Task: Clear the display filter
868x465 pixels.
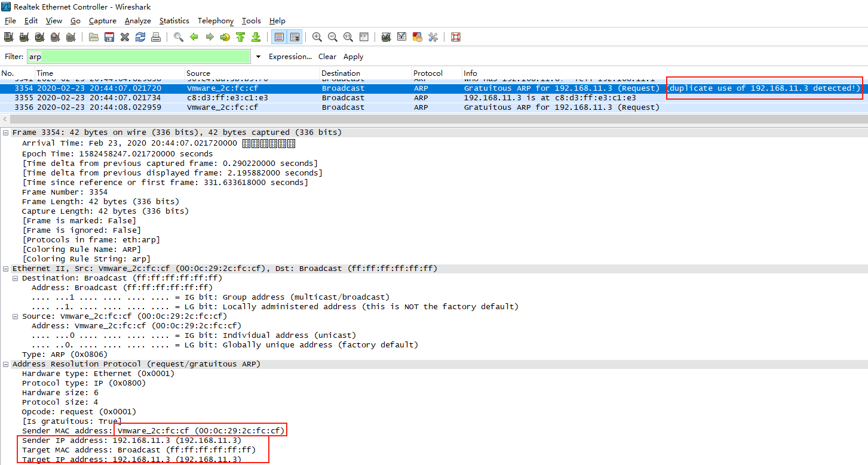Action: coord(327,56)
